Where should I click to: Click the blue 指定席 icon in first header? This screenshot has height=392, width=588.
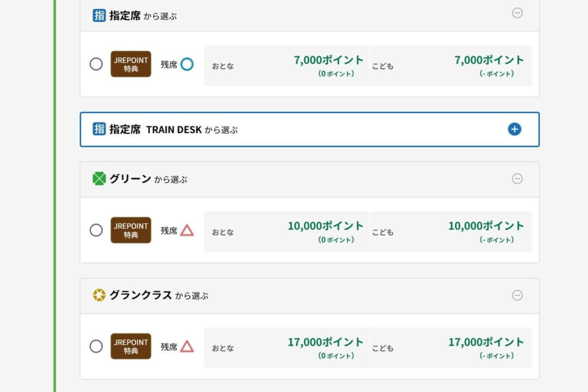tap(99, 15)
